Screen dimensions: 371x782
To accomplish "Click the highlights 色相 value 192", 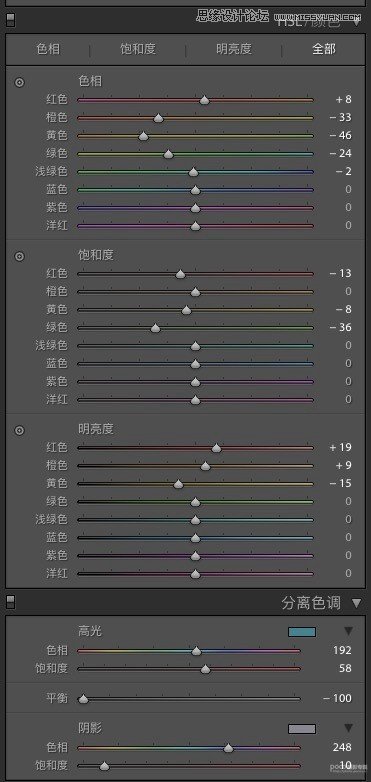I will point(342,650).
